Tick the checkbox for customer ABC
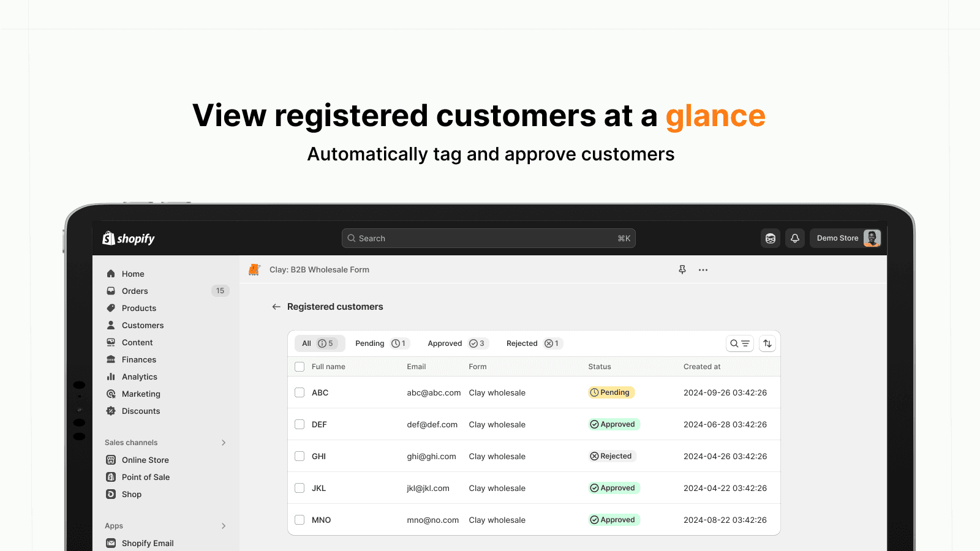980x551 pixels. click(300, 392)
